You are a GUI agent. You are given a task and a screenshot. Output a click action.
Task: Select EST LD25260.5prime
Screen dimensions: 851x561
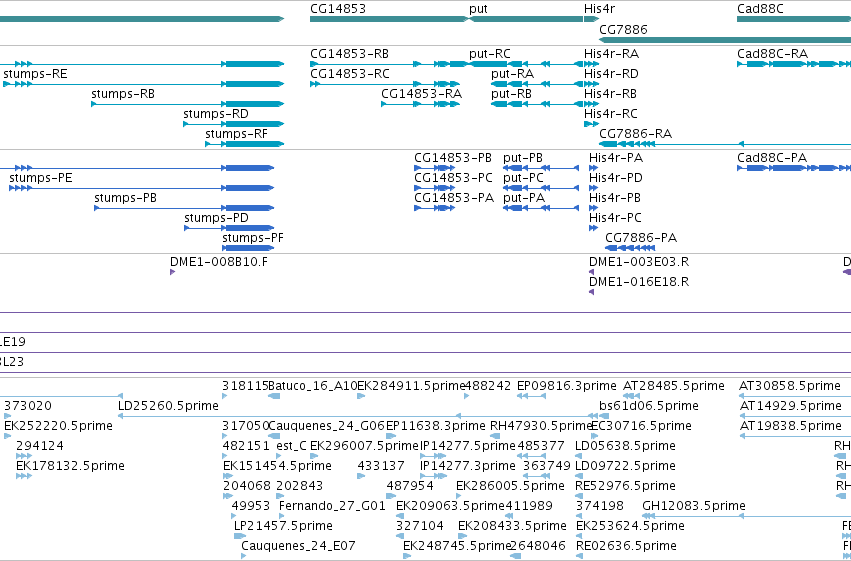(358, 416)
